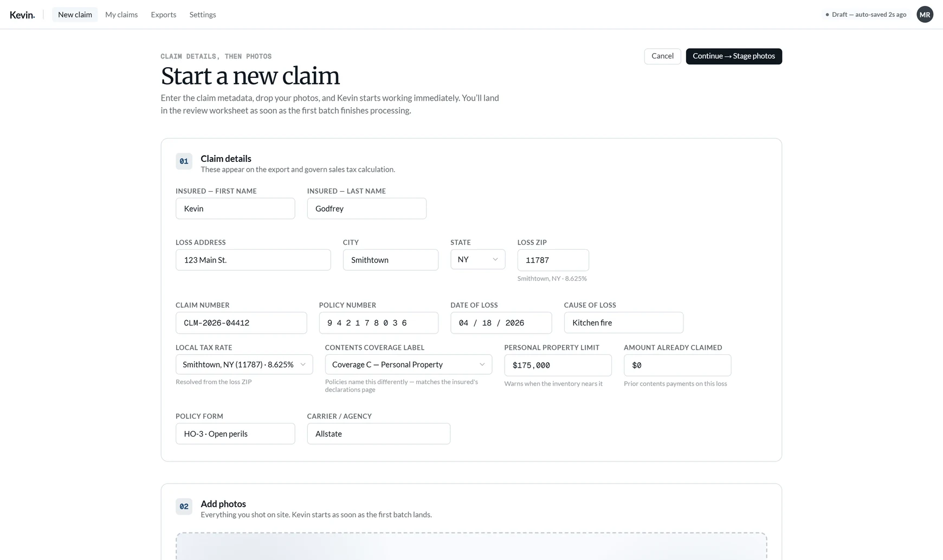943x560 pixels.
Task: Click the 'Claim details' section heading
Action: (x=226, y=159)
